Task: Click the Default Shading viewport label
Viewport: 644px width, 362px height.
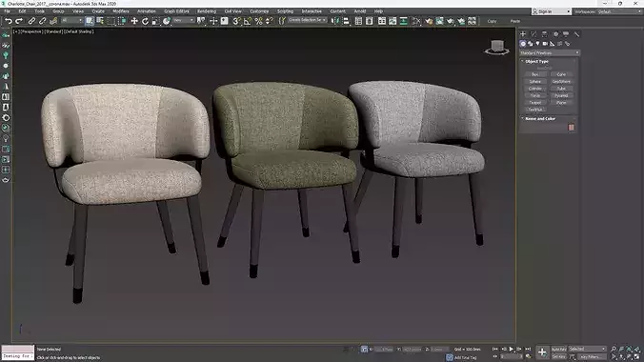Action: 79,31
